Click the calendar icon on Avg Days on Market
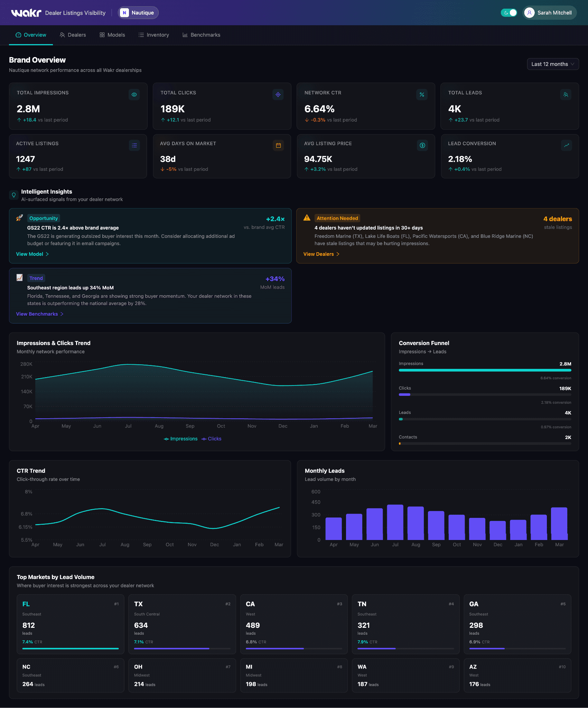 (278, 145)
